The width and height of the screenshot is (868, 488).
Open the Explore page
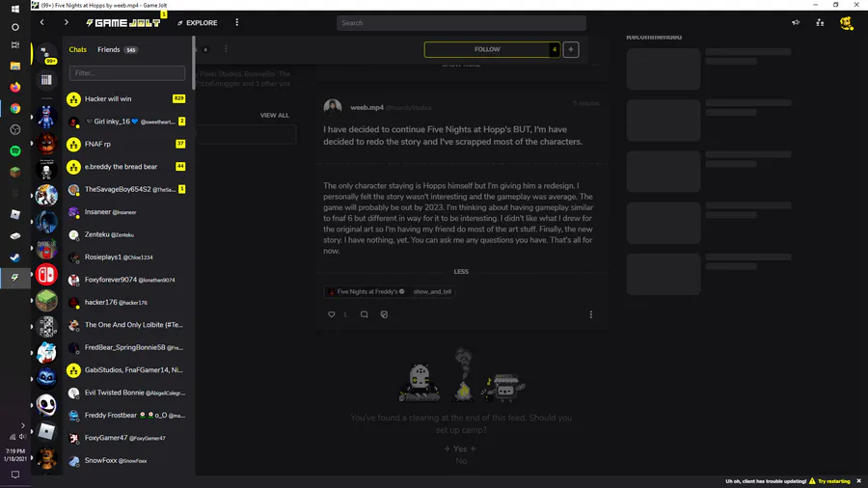click(198, 23)
